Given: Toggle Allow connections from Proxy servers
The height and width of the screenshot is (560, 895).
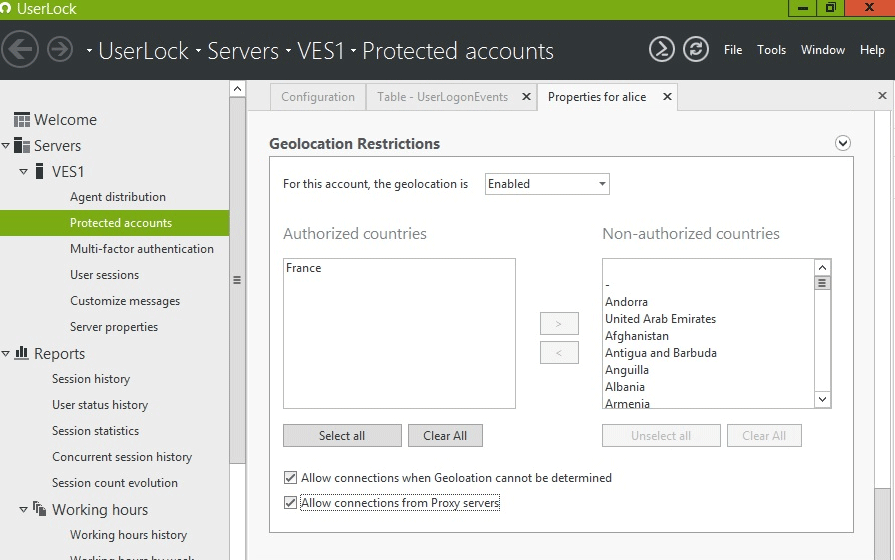Looking at the screenshot, I should click(x=290, y=502).
